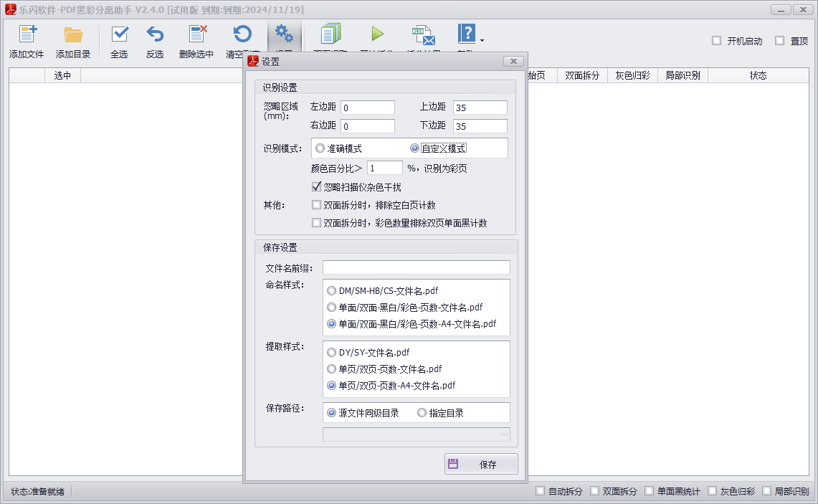Screen dimensions: 818x504
Task: Click the 右边距 input field
Action: [x=368, y=126]
